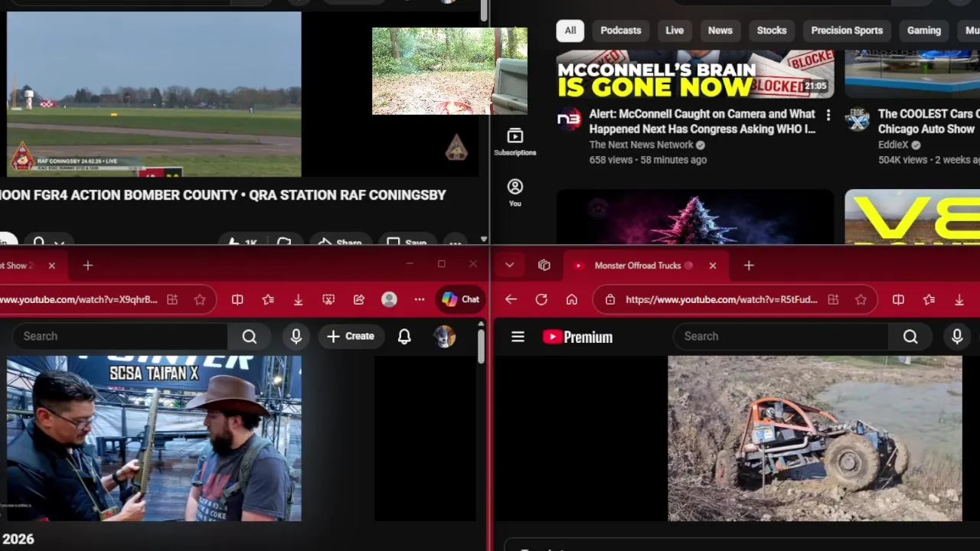
Task: Select the Stocks filter chip
Action: coord(772,31)
